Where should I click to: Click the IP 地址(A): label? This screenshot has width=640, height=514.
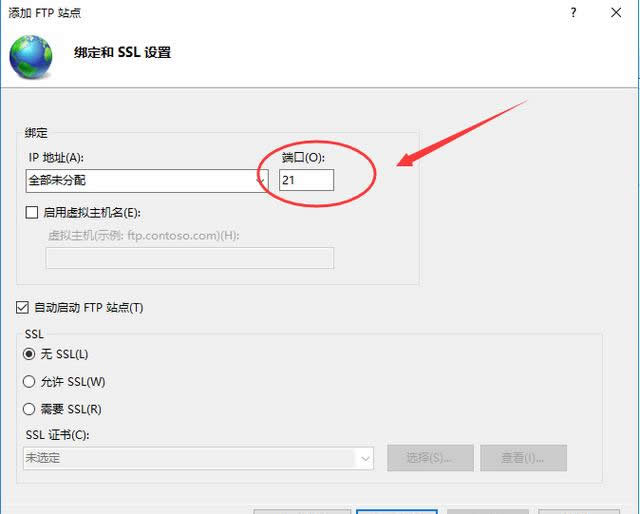pos(56,157)
